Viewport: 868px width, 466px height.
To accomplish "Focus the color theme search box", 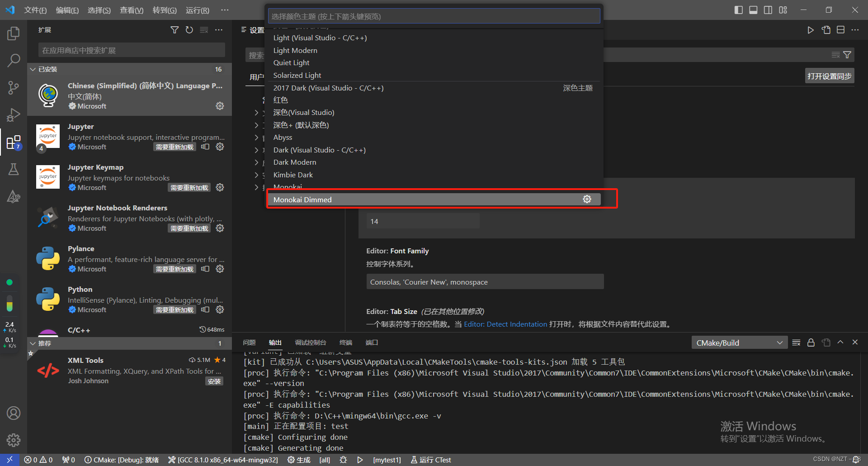I will pyautogui.click(x=434, y=16).
